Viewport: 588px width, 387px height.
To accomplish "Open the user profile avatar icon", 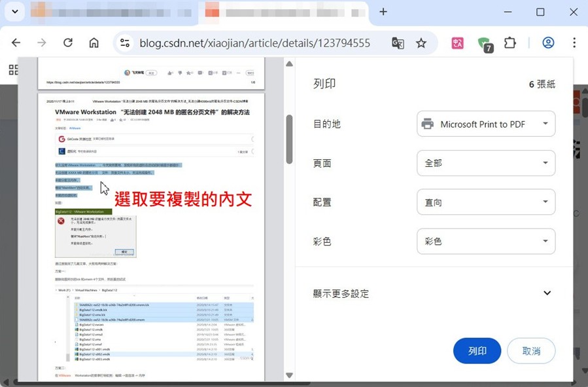I will (x=548, y=43).
